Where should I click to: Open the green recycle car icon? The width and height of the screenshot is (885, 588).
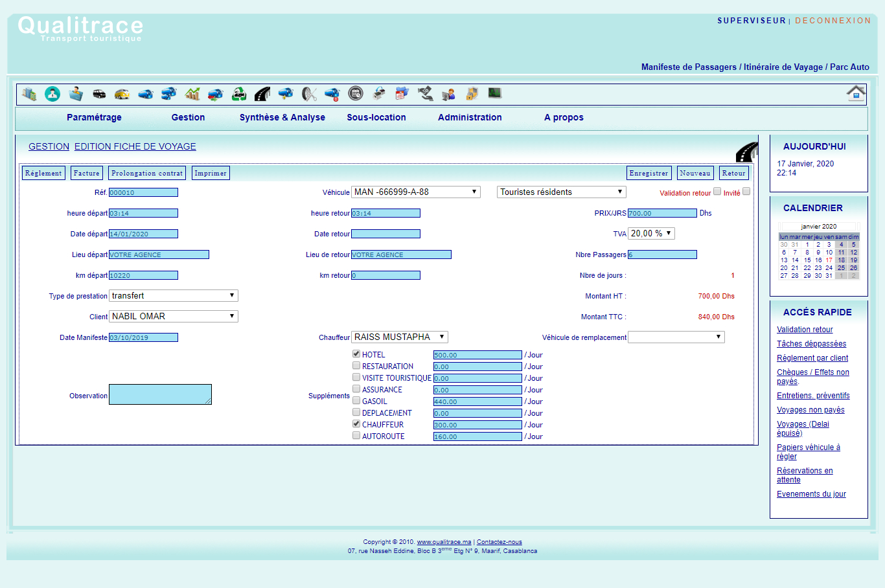[x=239, y=94]
